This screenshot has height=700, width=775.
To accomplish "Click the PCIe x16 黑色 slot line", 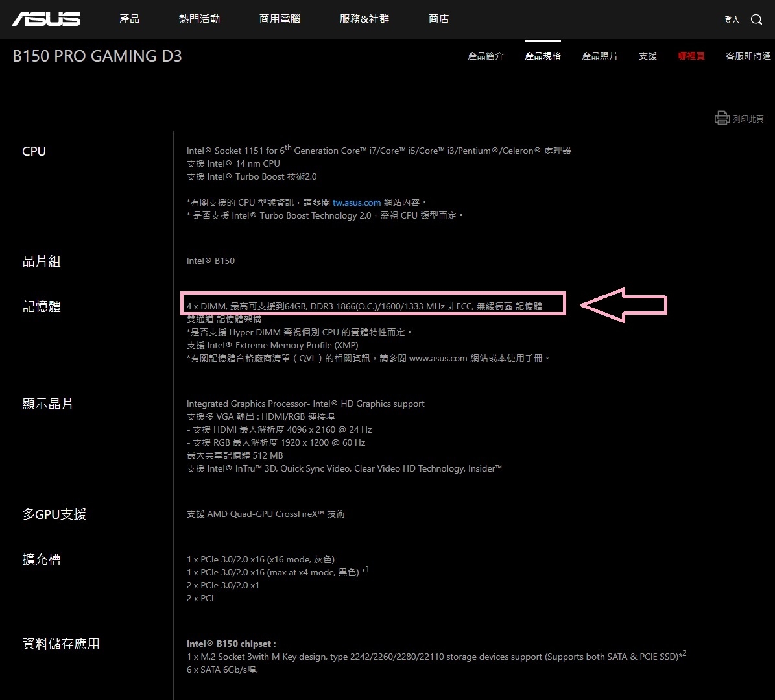I will coord(278,572).
